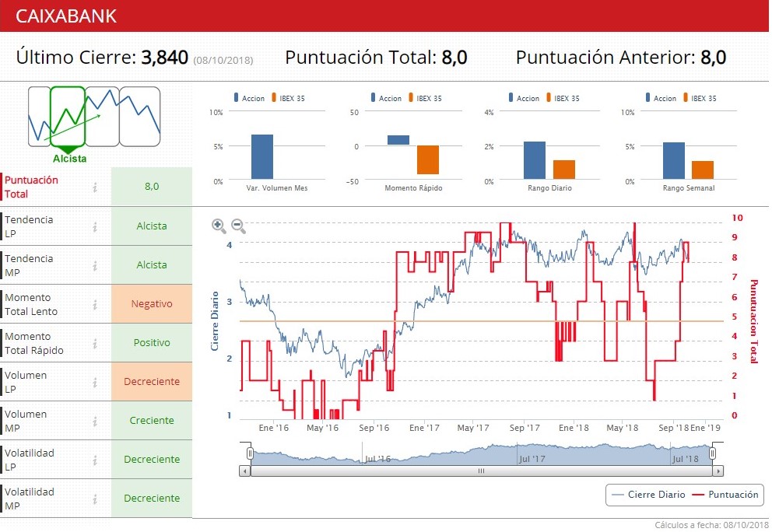
Task: Click the CAIXABANK header title
Action: [66, 16]
